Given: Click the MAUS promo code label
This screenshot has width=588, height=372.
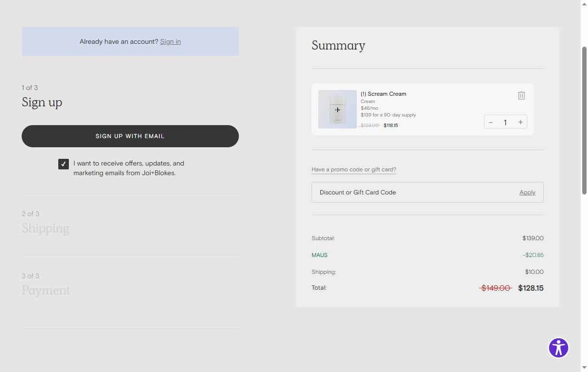Looking at the screenshot, I should tap(319, 255).
